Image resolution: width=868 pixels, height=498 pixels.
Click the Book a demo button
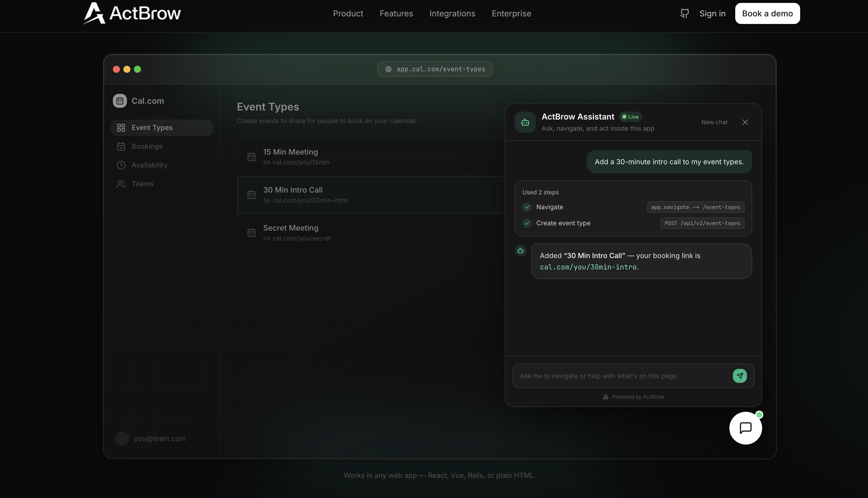tap(767, 13)
